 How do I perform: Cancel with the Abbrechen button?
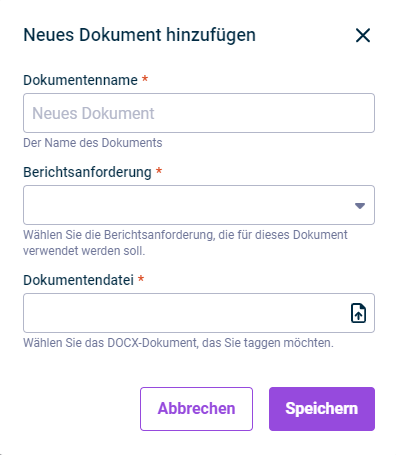[x=196, y=409]
